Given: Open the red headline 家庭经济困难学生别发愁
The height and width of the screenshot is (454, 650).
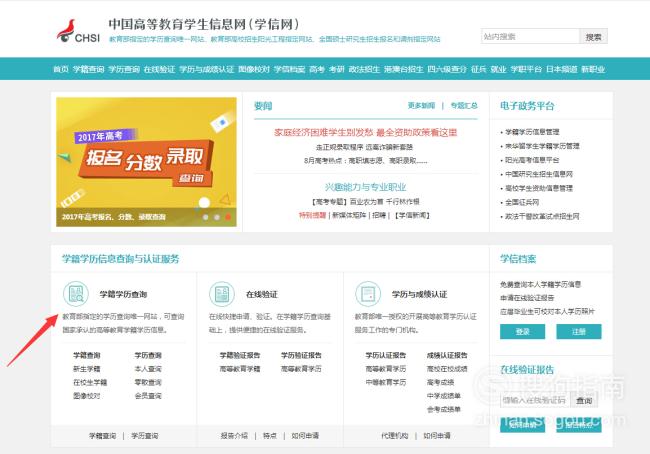Looking at the screenshot, I should click(365, 132).
